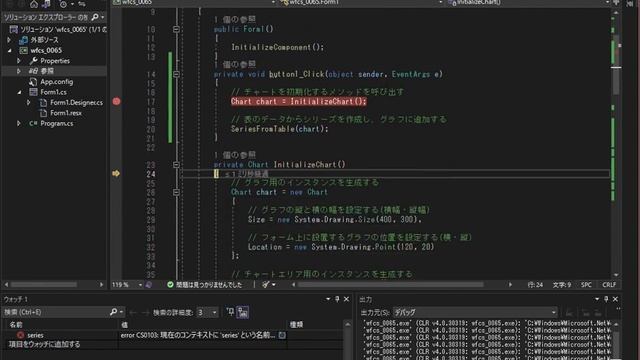
Task: Open the 出力 window options dropdown arrow
Action: [x=597, y=299]
